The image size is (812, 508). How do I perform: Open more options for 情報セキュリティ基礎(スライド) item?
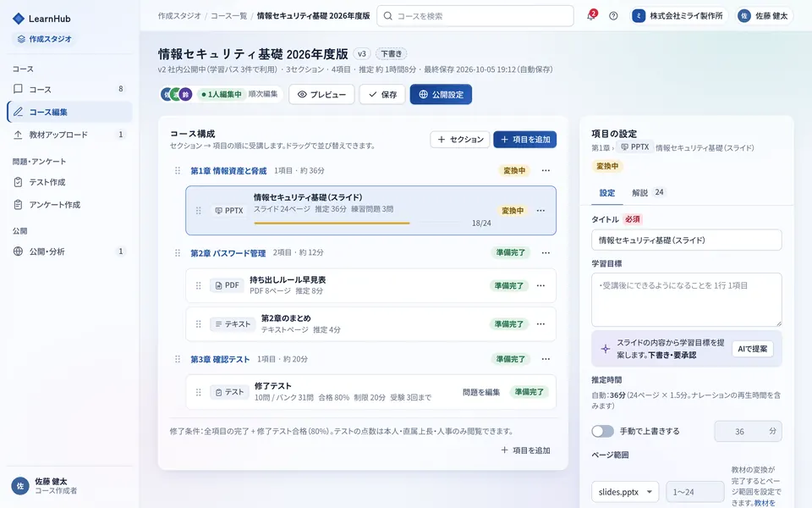540,211
